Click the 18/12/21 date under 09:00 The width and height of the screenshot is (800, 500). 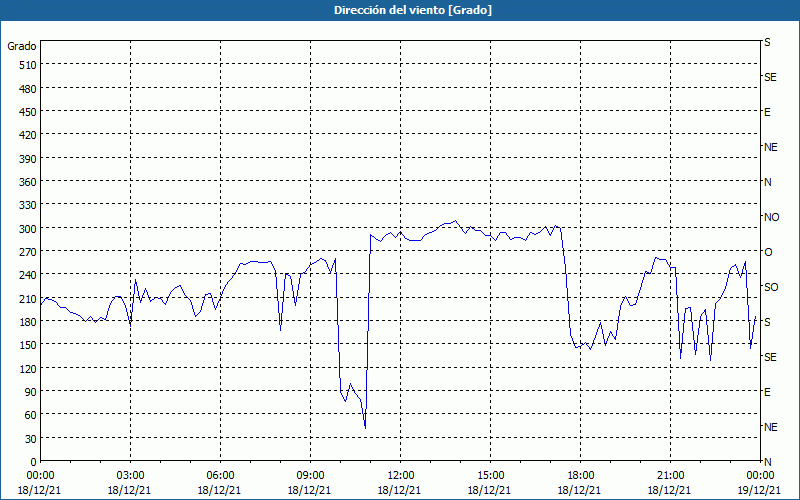coord(310,490)
